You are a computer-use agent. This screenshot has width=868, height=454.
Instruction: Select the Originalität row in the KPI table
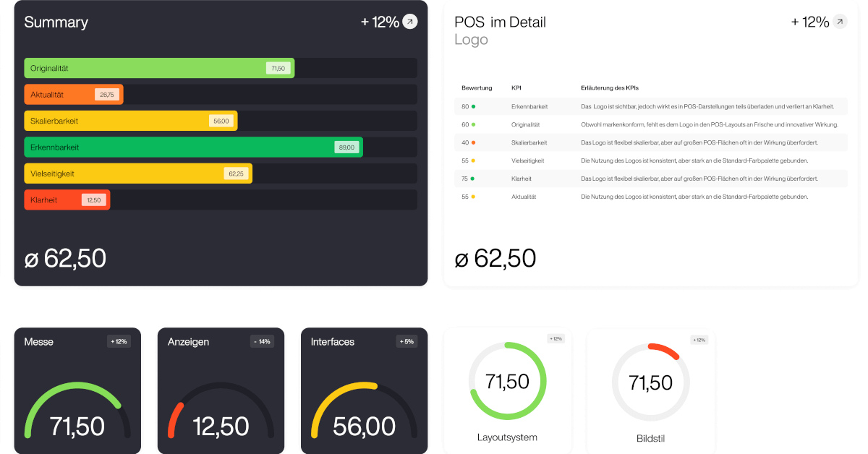click(x=651, y=124)
